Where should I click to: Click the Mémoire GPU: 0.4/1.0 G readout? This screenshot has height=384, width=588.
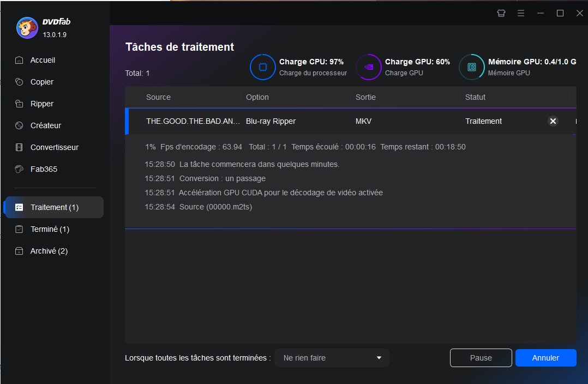coord(532,62)
